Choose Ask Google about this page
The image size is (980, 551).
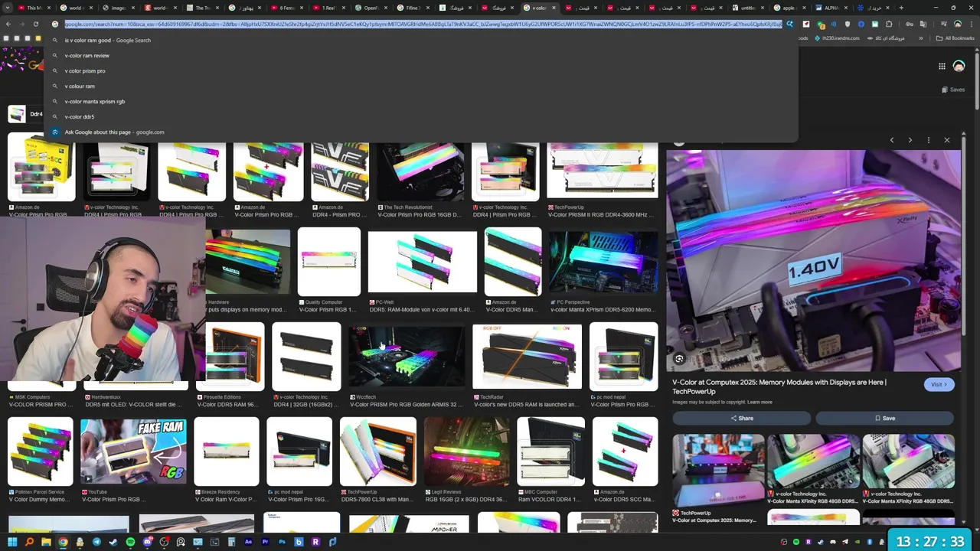click(x=421, y=132)
